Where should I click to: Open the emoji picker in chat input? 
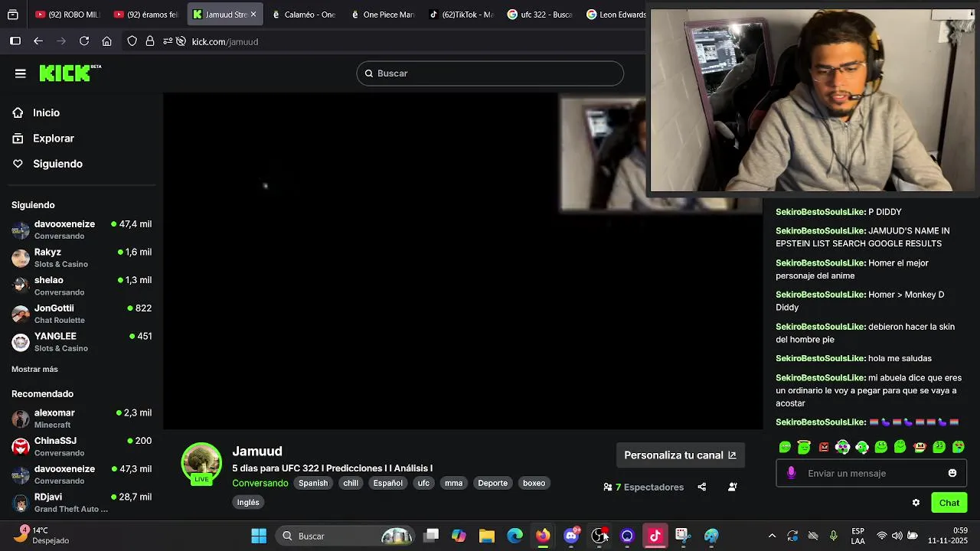pos(952,473)
